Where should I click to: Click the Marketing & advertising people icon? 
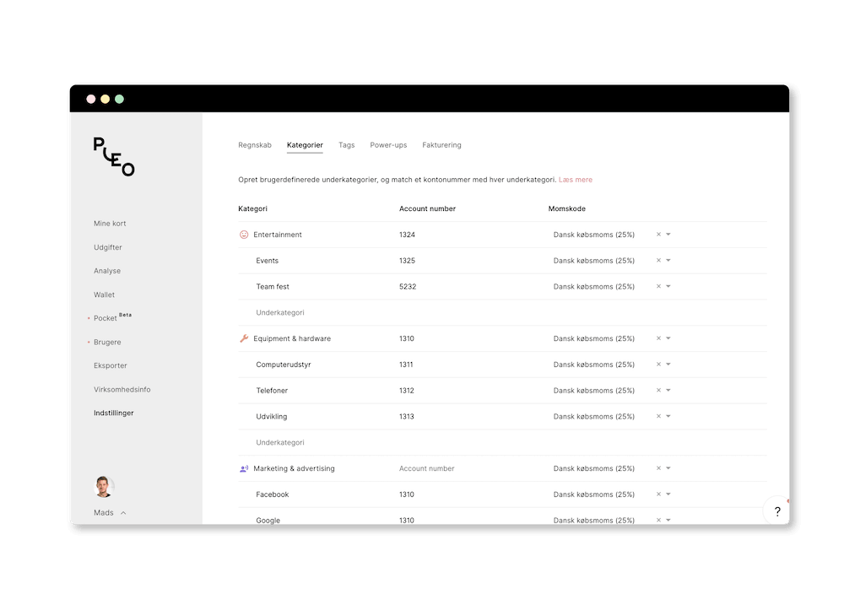tap(244, 468)
